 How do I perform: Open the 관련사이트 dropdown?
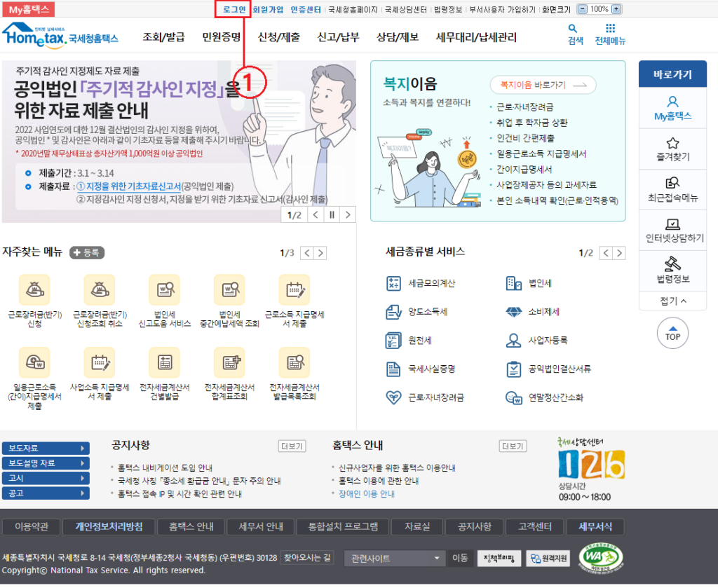click(x=394, y=559)
